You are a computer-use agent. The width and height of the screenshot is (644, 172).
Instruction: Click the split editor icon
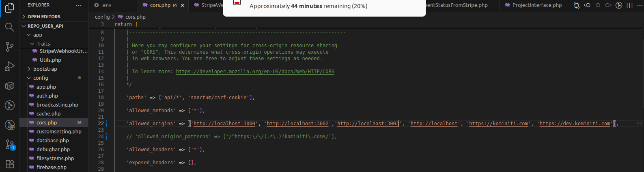coord(629,5)
